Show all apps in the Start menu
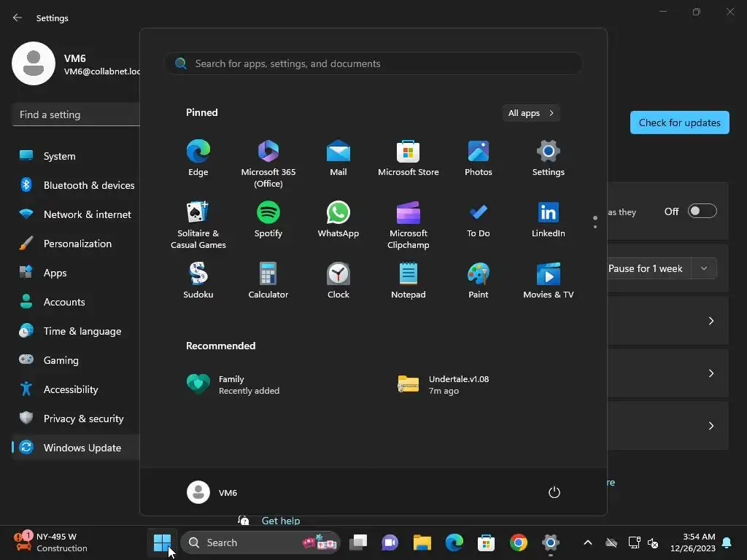747x560 pixels. tap(531, 113)
